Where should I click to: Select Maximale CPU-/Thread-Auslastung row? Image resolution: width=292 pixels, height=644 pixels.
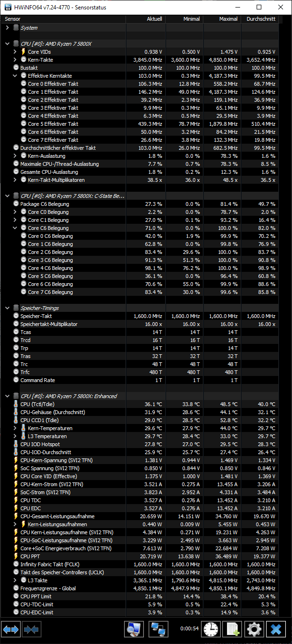tap(140, 163)
